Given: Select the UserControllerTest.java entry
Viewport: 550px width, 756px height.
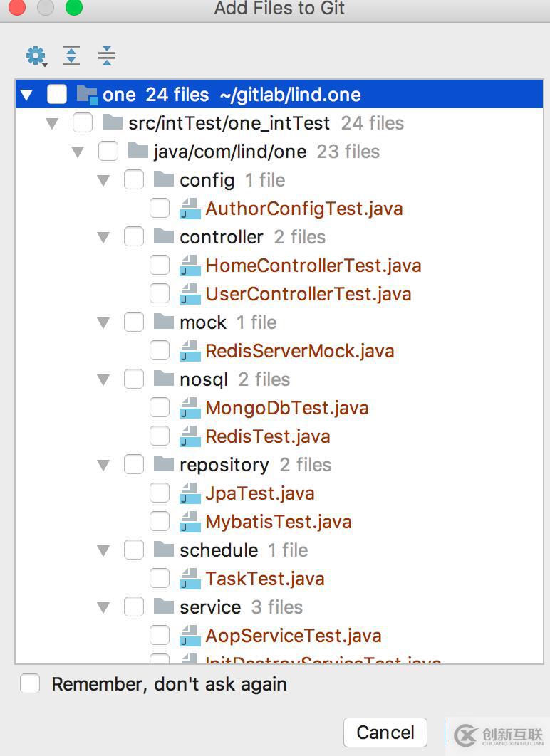Looking at the screenshot, I should pos(308,294).
